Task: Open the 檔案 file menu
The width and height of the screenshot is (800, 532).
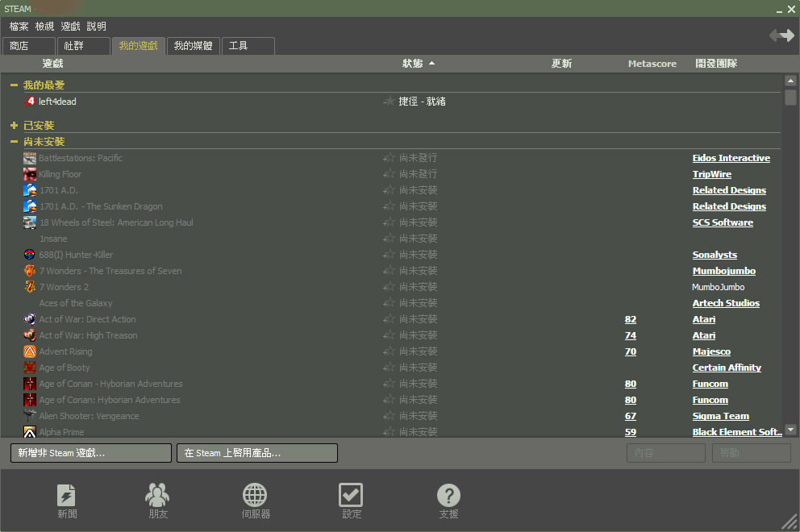Action: pyautogui.click(x=19, y=27)
